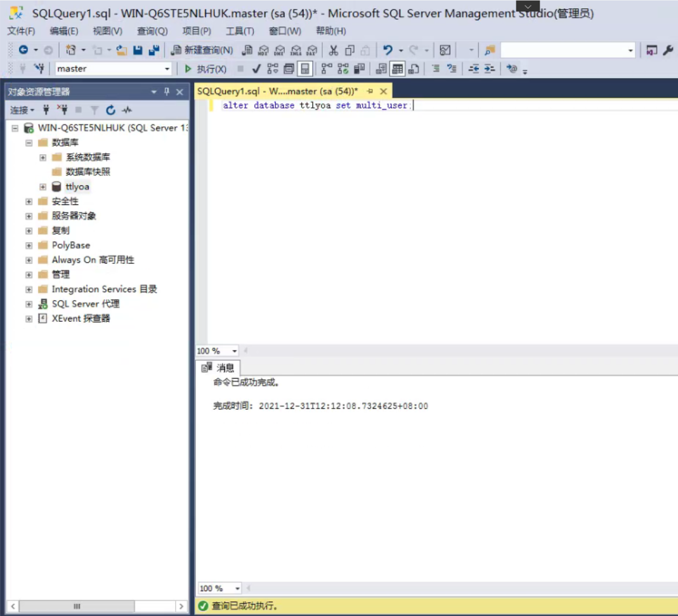678x616 pixels.
Task: Click the Comment Out Selected Lines icon
Action: (436, 69)
